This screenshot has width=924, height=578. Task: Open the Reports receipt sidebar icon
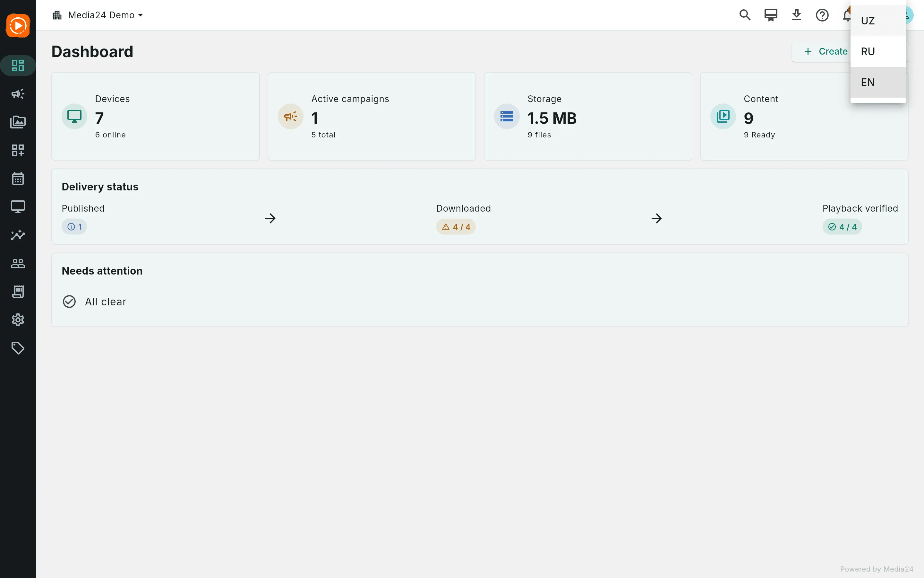(x=18, y=292)
